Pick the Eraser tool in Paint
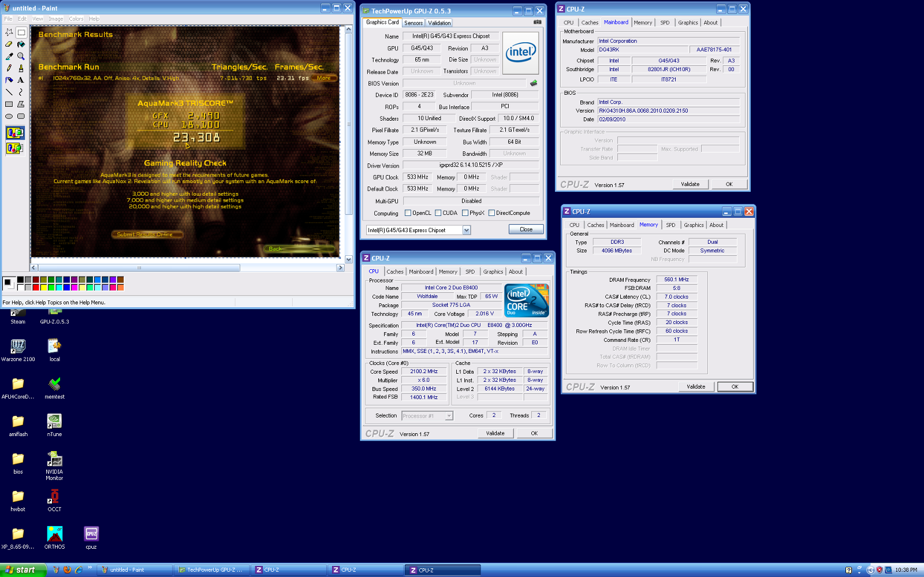The height and width of the screenshot is (577, 924). [x=9, y=44]
